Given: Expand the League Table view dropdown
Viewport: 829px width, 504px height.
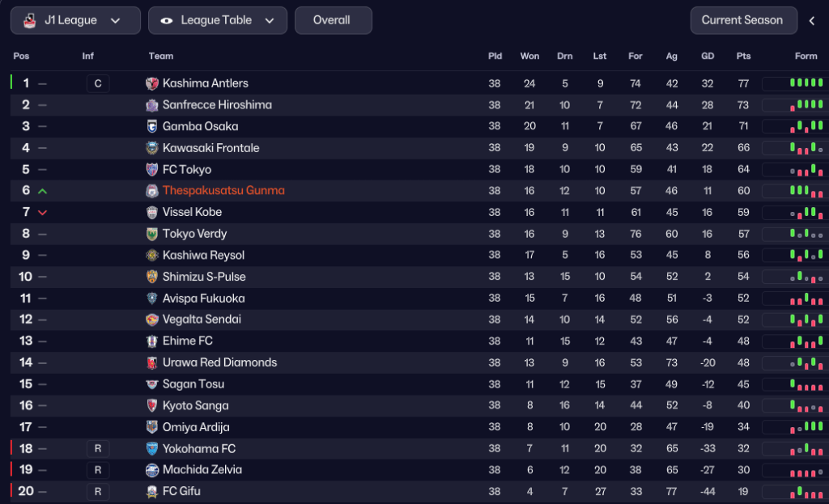Looking at the screenshot, I should pos(218,20).
